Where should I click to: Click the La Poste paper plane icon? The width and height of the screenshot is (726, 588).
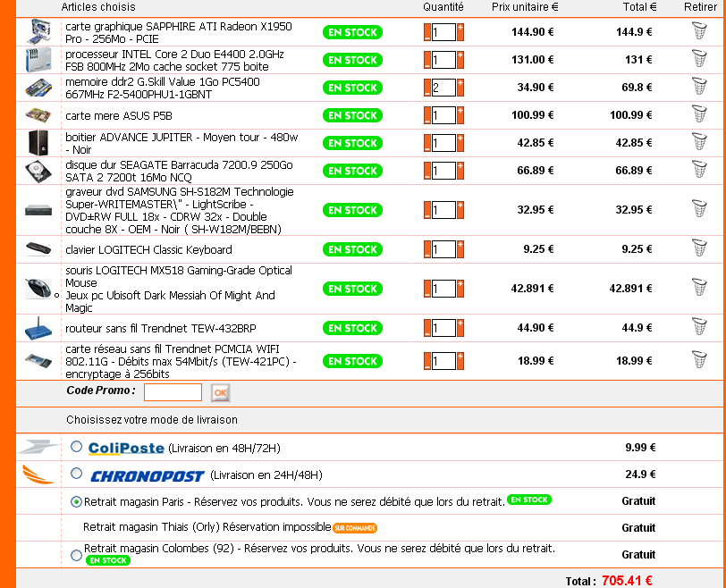[38, 447]
